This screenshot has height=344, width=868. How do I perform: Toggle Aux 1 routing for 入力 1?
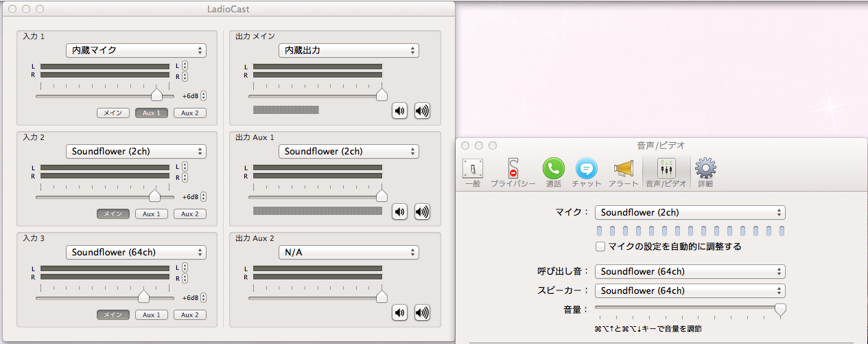(x=151, y=113)
